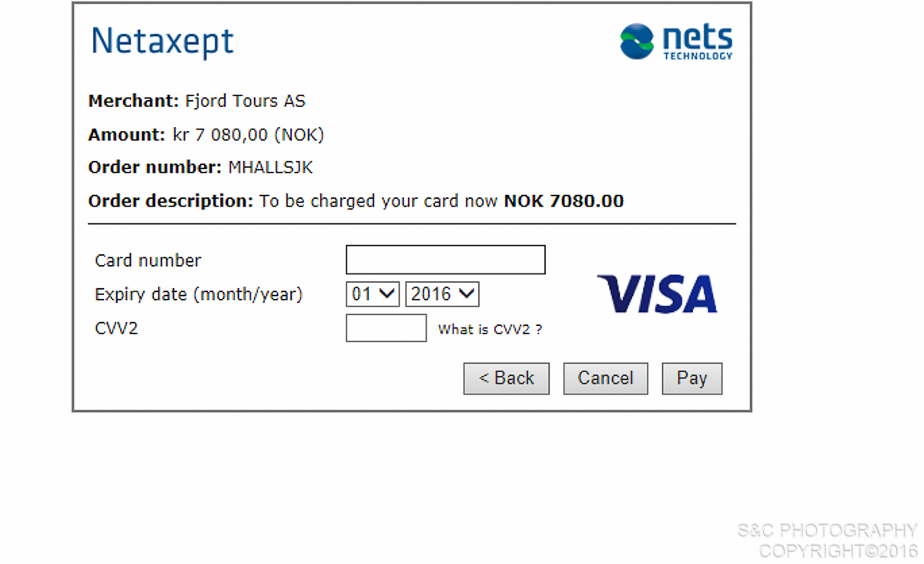
Task: Click the Netaxept heading
Action: (162, 41)
